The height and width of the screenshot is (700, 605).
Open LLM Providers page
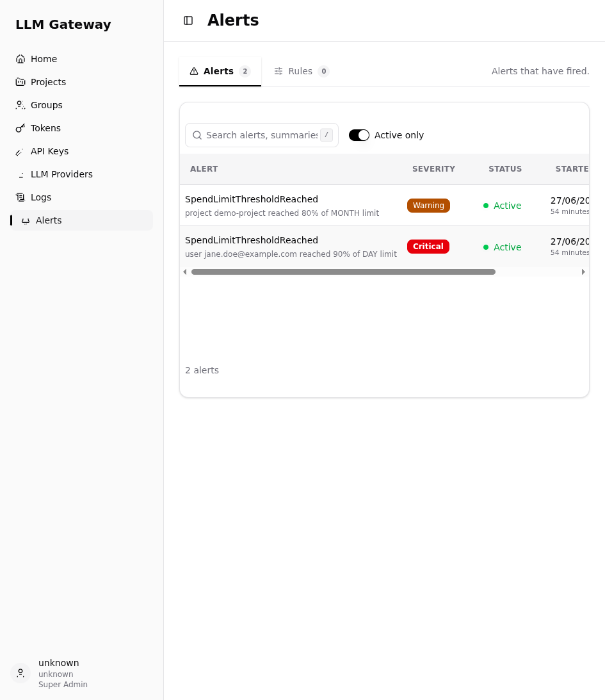[82, 175]
